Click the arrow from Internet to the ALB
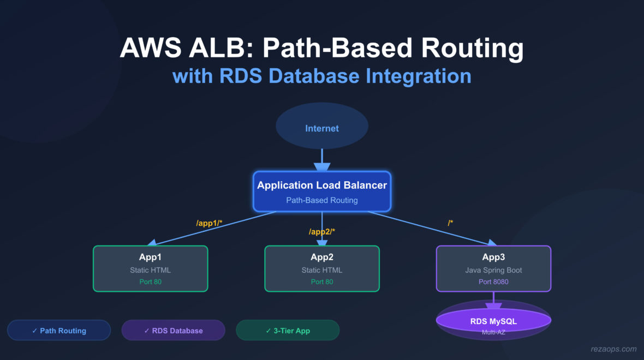This screenshot has width=644, height=360. (x=321, y=159)
